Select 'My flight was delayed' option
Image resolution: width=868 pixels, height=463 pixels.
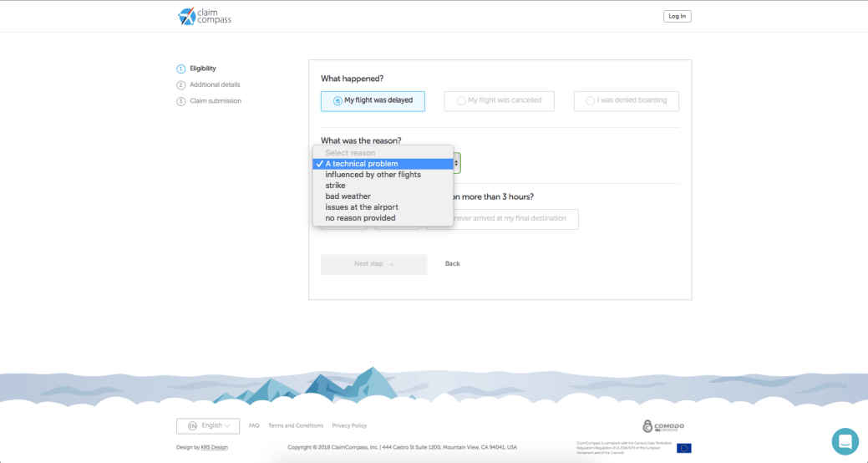[x=373, y=101]
